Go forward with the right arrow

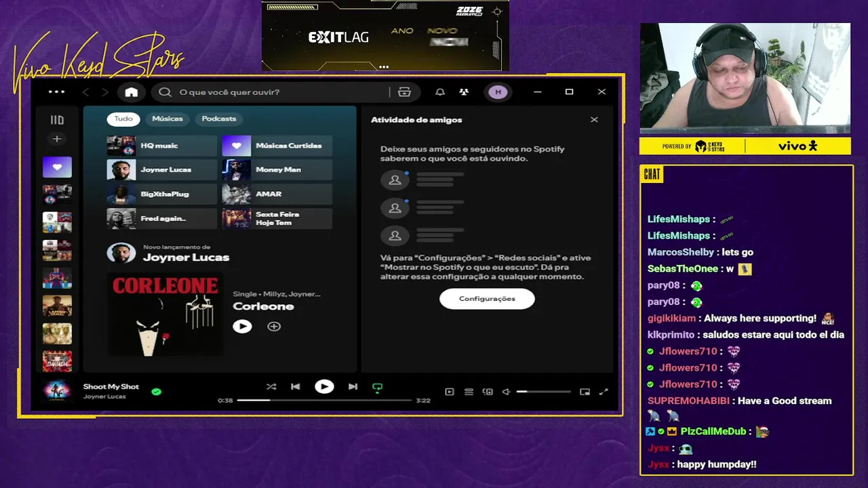pos(105,92)
